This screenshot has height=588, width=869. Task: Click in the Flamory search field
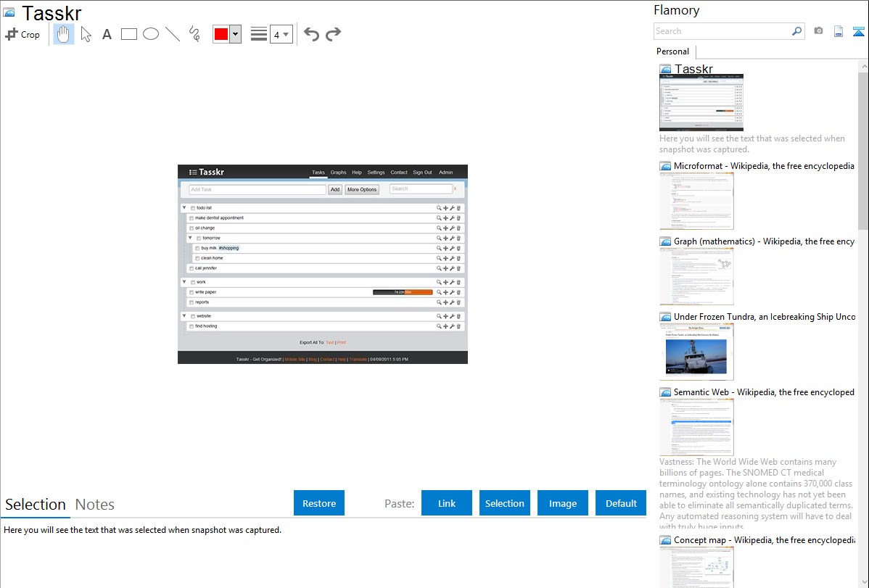point(722,31)
